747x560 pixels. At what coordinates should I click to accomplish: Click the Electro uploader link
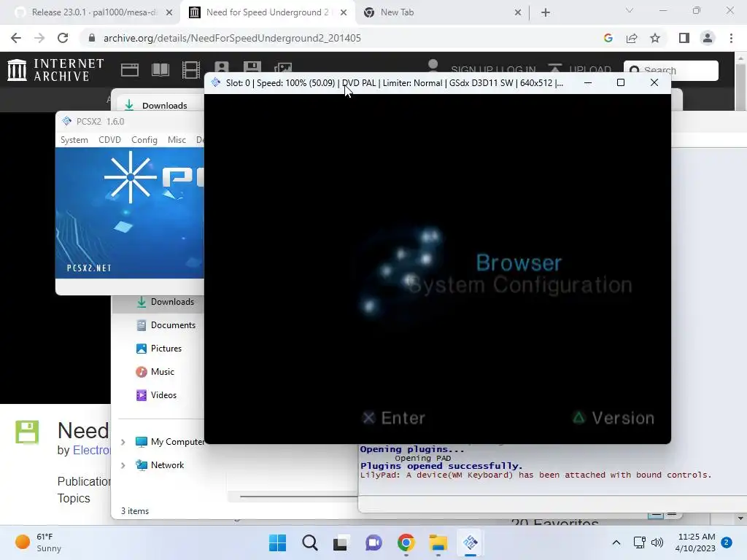91,450
